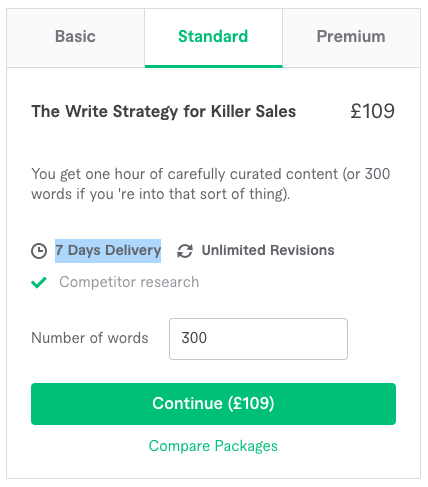
Task: Switch to the Basic package tab
Action: point(75,38)
